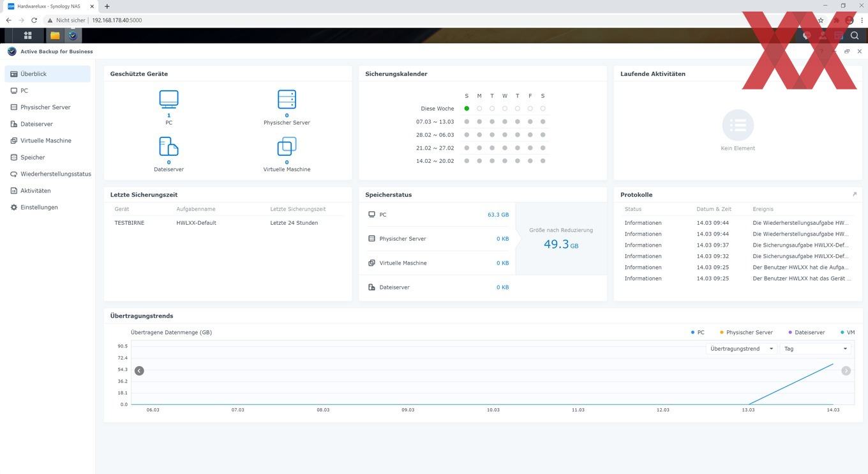Open log entry dated 14.03 09:32
The image size is (868, 474).
(x=738, y=256)
